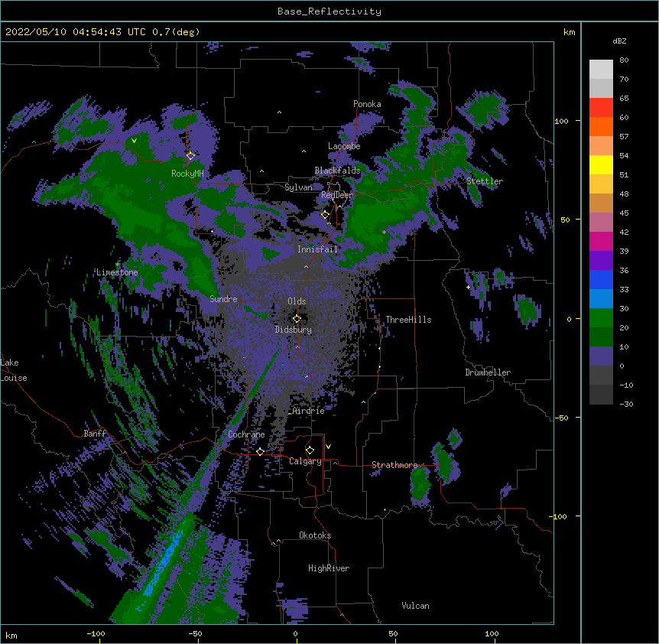Click the yellow V marker northwest of RockyMH
The image size is (659, 644).
pyautogui.click(x=134, y=141)
